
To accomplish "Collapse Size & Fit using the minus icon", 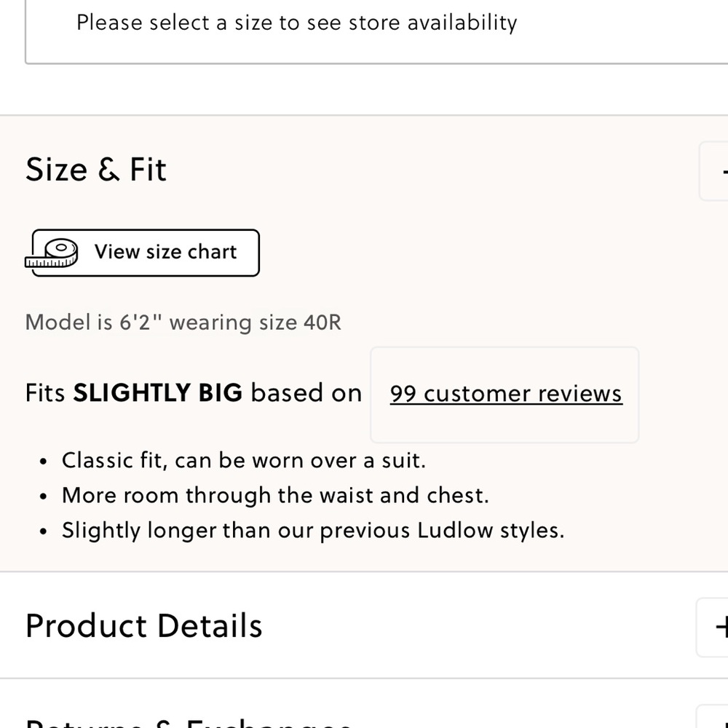I will [x=714, y=171].
